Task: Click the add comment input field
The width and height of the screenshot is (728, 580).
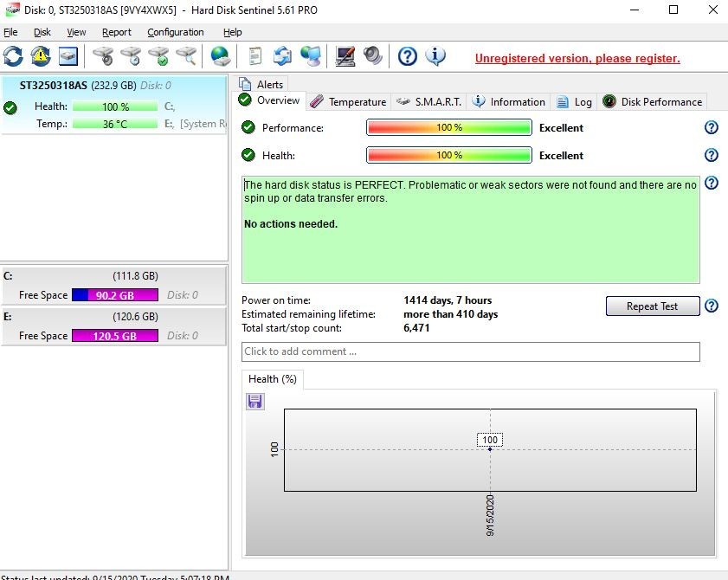Action: [x=470, y=351]
